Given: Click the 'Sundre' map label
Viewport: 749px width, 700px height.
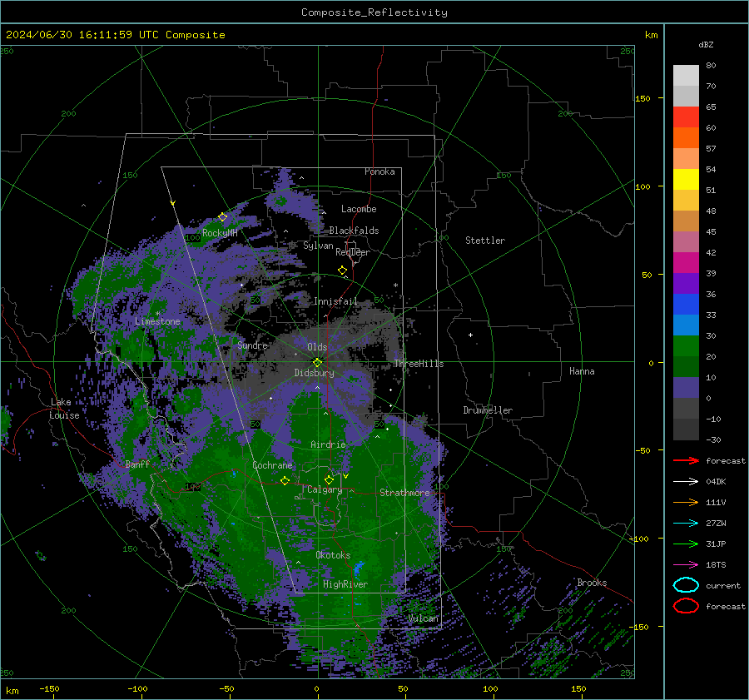Looking at the screenshot, I should click(x=252, y=345).
